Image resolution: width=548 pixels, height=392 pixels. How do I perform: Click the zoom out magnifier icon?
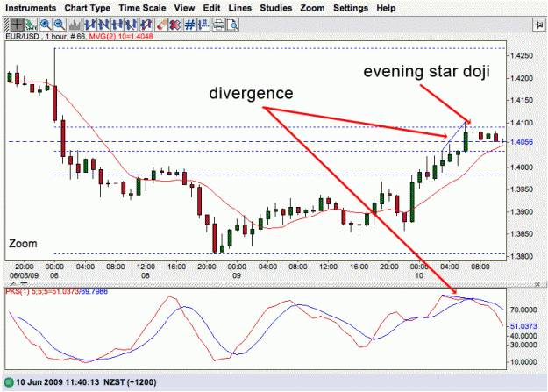click(60, 25)
